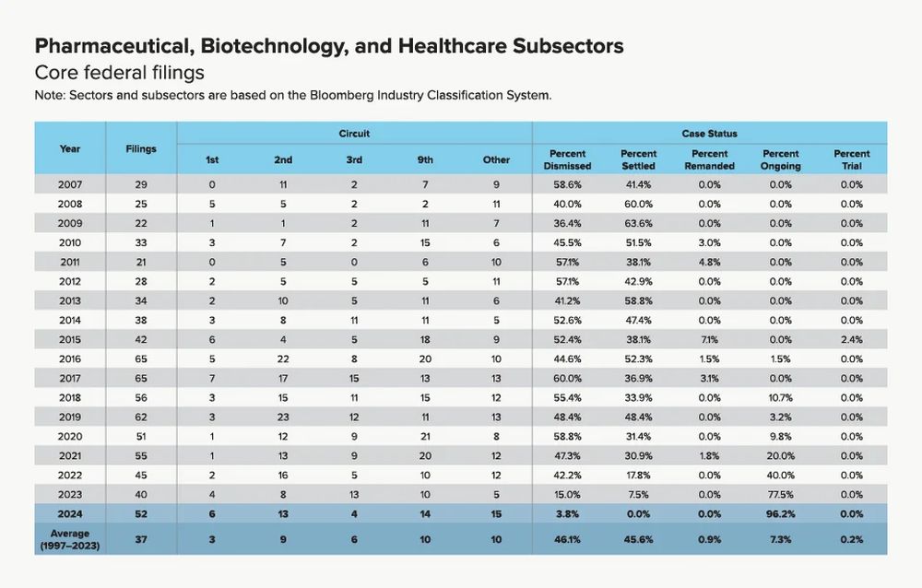Click the Circuit group header
922x588 pixels.
354,134
